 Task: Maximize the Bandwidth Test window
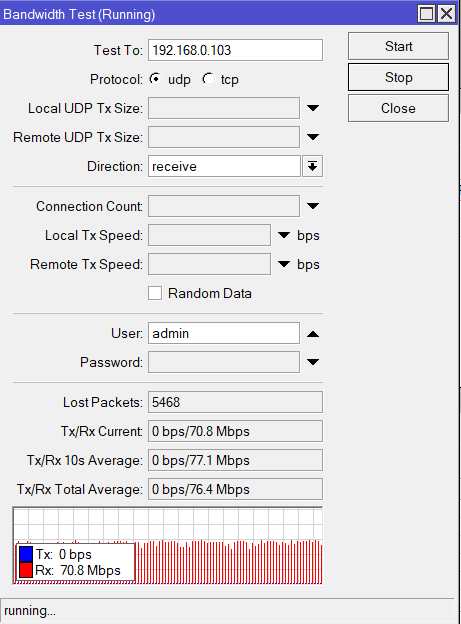tap(426, 14)
